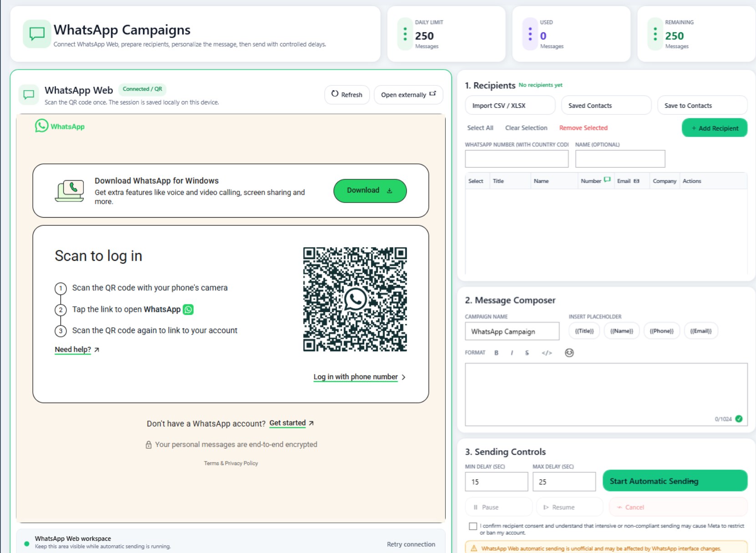
Task: Focus the Min Delay field
Action: pos(496,482)
